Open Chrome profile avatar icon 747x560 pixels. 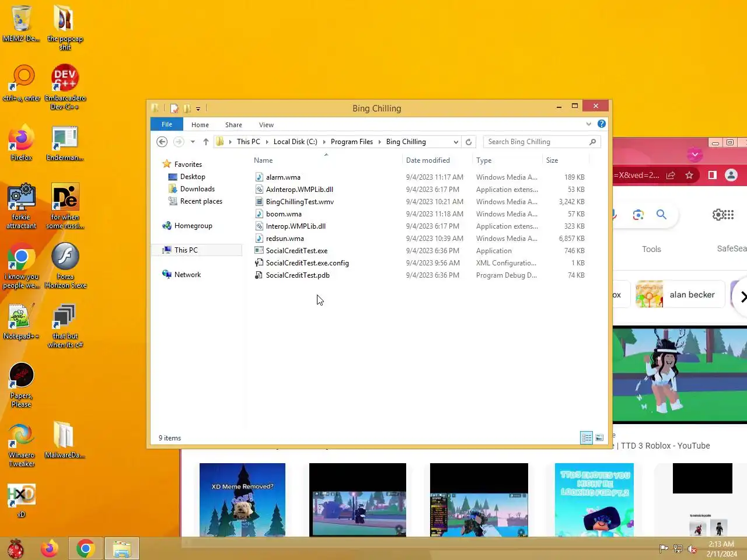[731, 175]
